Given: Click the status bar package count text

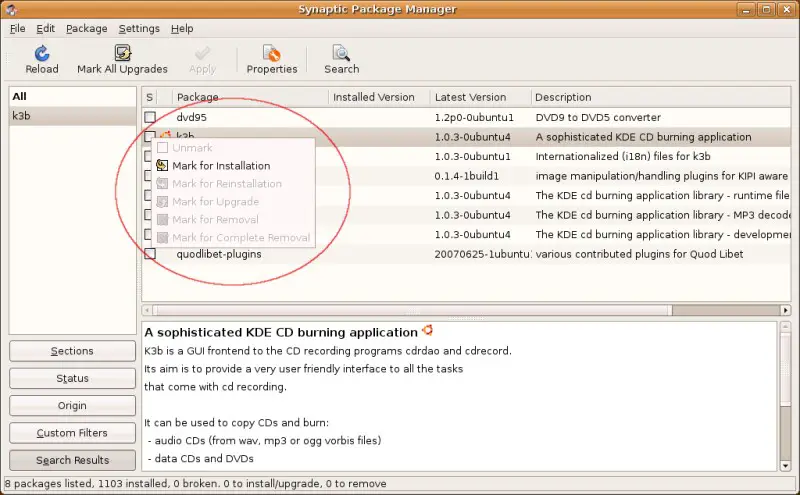Looking at the screenshot, I should (195, 483).
